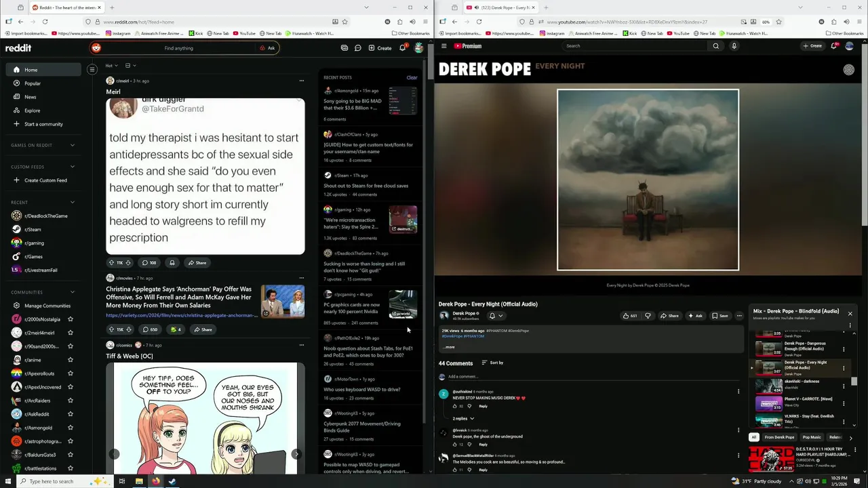Open File Explorer from the taskbar
The height and width of the screenshot is (488, 868).
[139, 481]
